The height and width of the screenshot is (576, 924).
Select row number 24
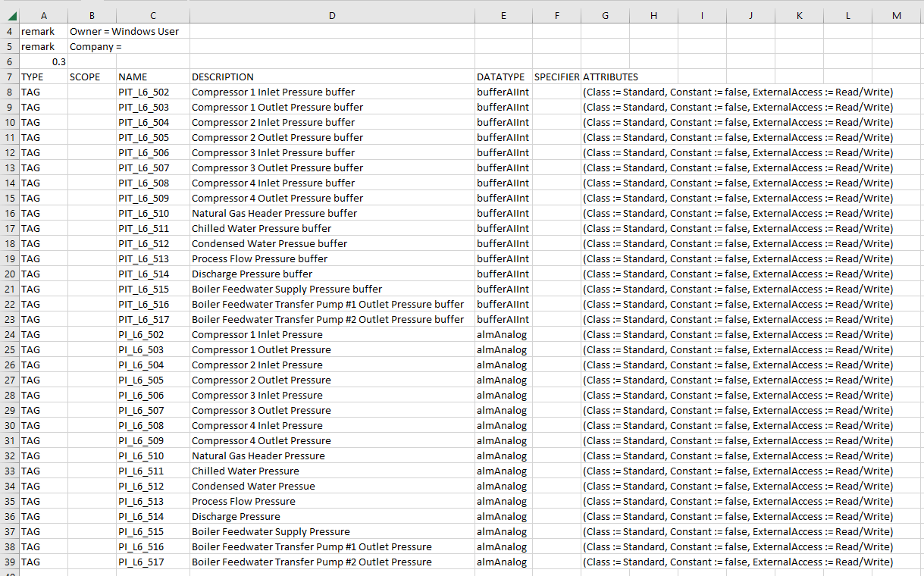8,334
